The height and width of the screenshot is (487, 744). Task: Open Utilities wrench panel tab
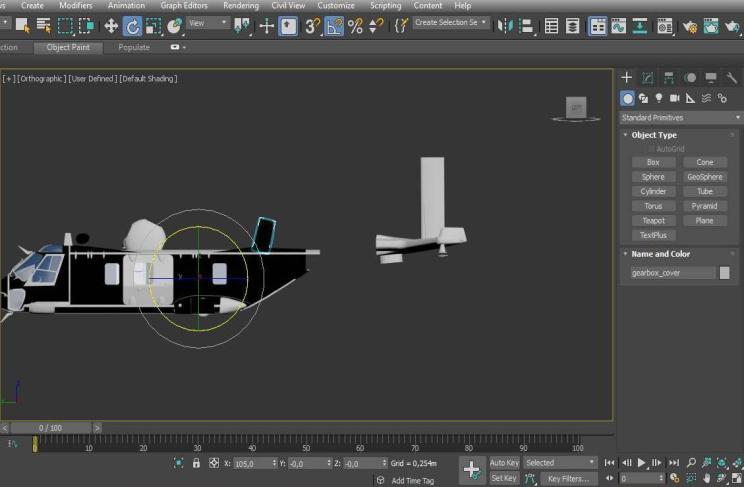(732, 77)
